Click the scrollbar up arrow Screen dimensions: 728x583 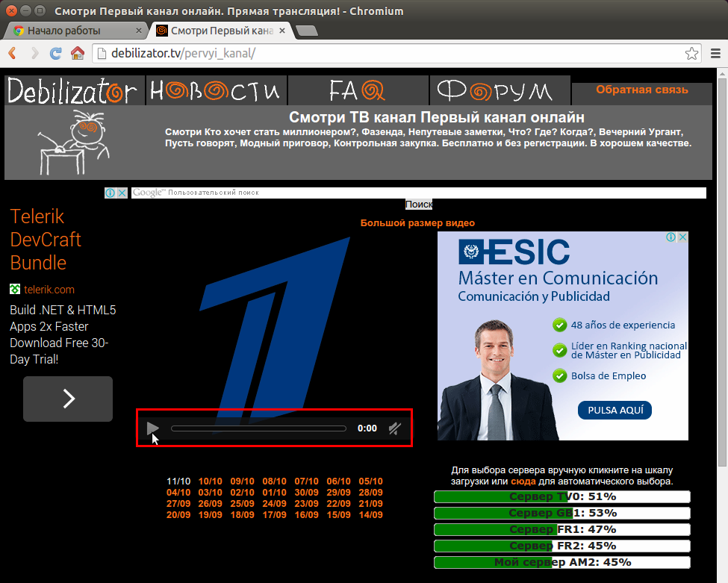coord(723,73)
